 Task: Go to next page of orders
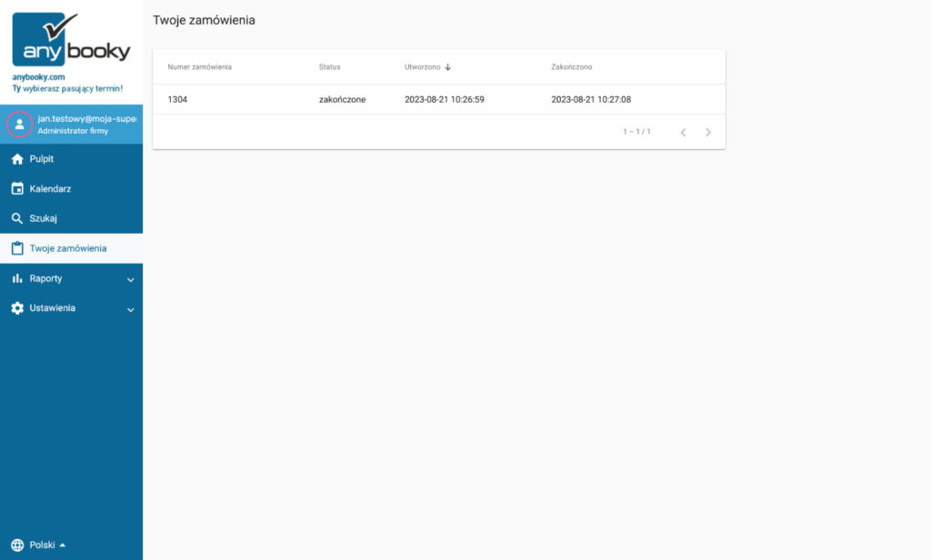tap(707, 133)
